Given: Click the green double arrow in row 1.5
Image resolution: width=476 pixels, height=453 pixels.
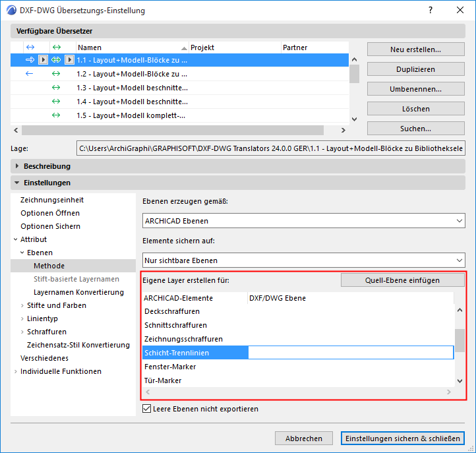Looking at the screenshot, I should (x=56, y=115).
